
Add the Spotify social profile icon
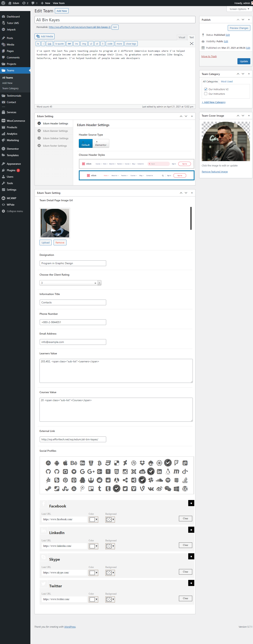(168, 480)
